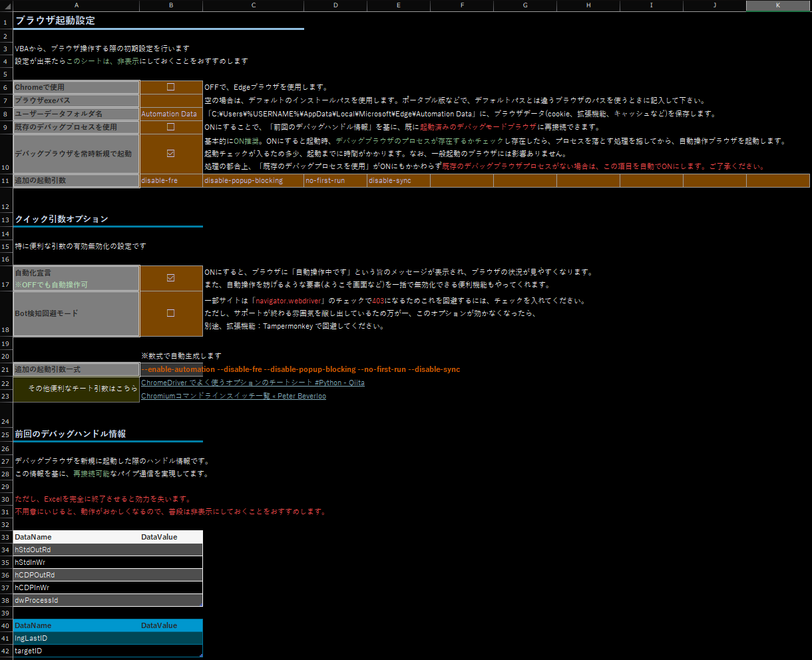Select the disable-sync argument cell
Image resolution: width=812 pixels, height=660 pixels.
coord(399,180)
